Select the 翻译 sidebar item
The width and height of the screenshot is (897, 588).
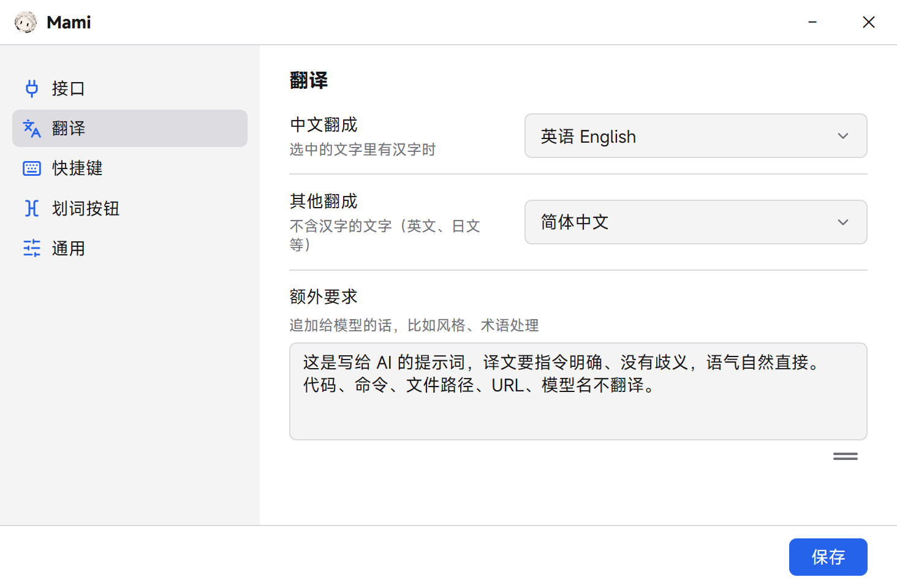point(130,129)
